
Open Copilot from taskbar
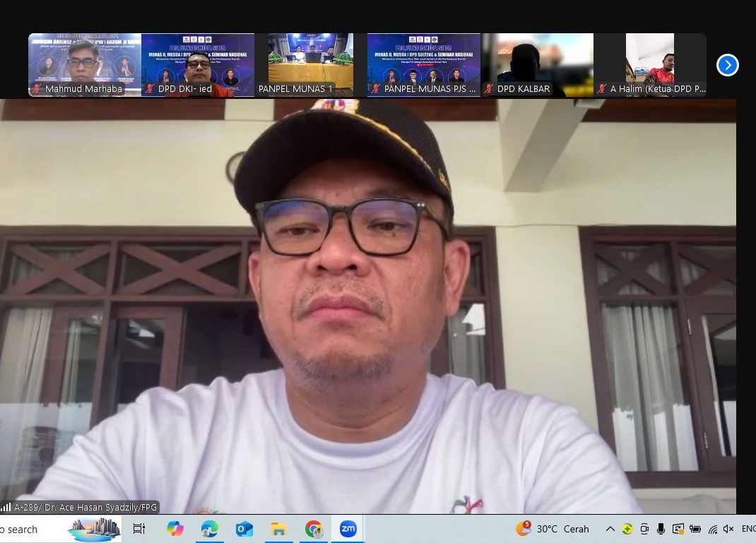[x=175, y=529]
